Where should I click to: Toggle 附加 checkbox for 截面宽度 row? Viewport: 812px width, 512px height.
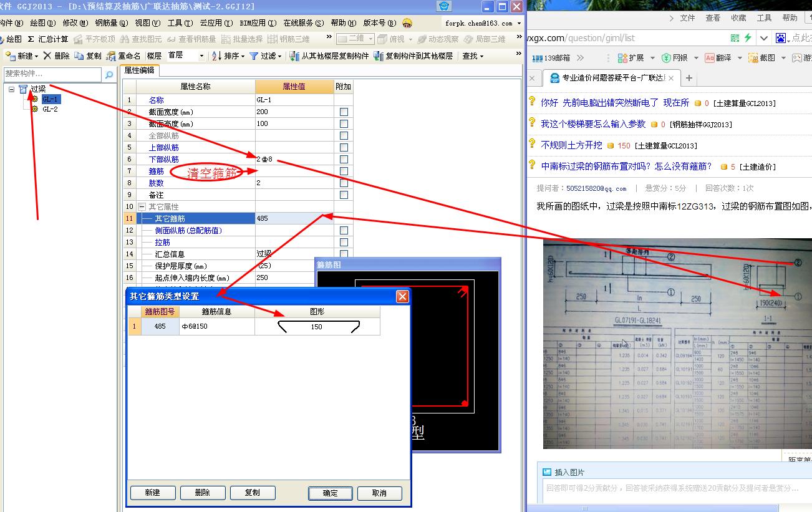pos(344,112)
